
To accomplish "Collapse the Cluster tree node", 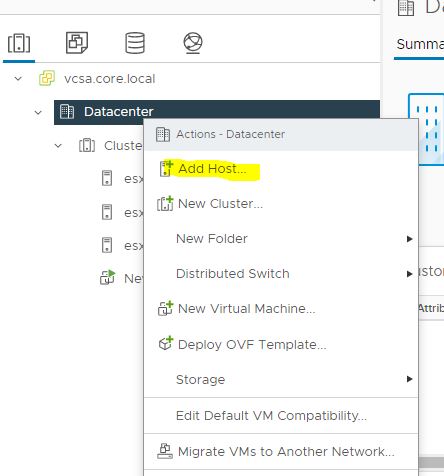I will pos(58,146).
